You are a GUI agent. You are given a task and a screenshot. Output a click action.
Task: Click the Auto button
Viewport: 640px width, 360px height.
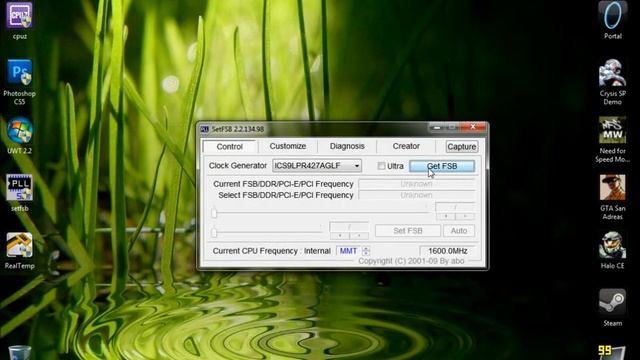(459, 231)
